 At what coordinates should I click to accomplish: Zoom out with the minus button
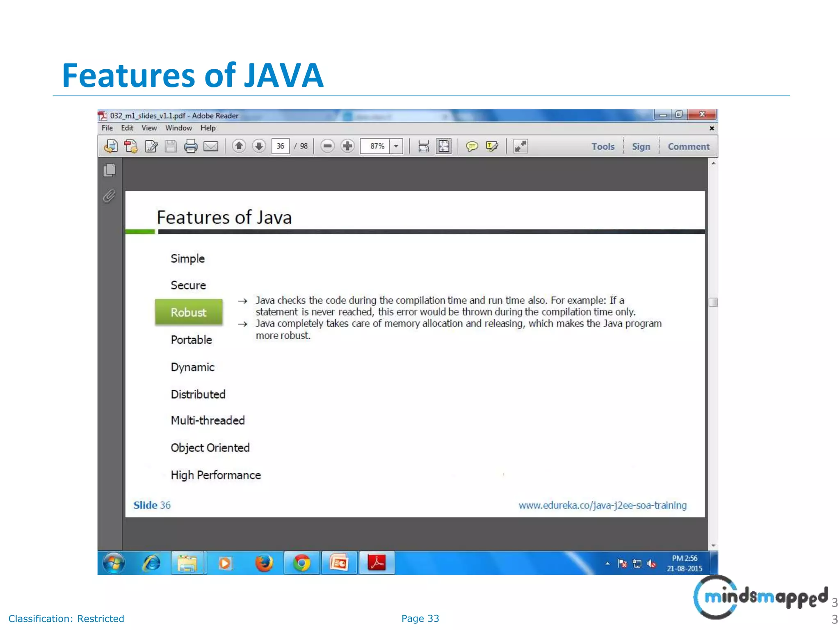click(x=327, y=146)
